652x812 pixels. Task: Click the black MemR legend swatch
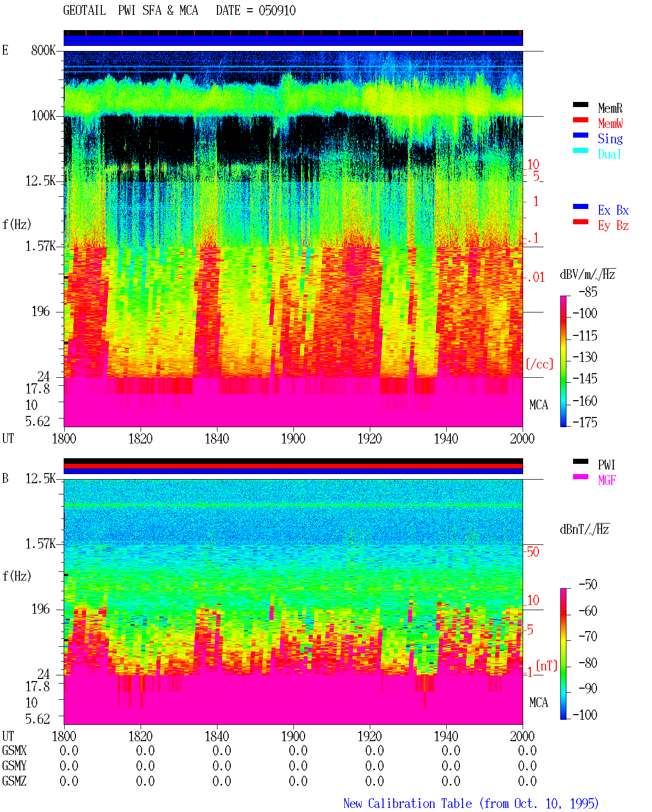pos(581,104)
